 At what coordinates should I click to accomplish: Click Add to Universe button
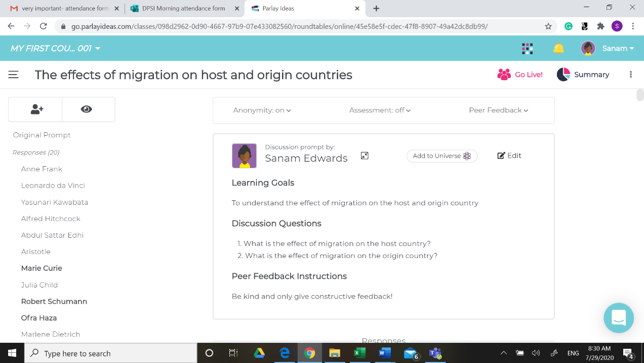441,156
